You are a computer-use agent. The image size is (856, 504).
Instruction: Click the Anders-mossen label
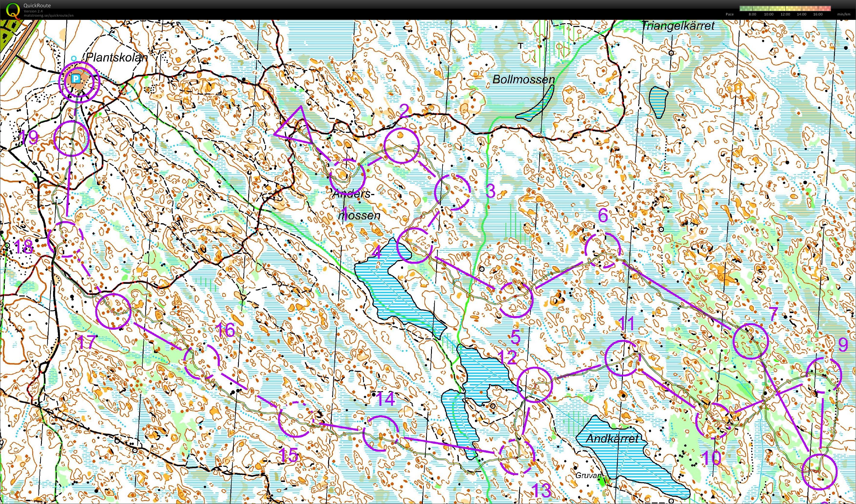[357, 204]
